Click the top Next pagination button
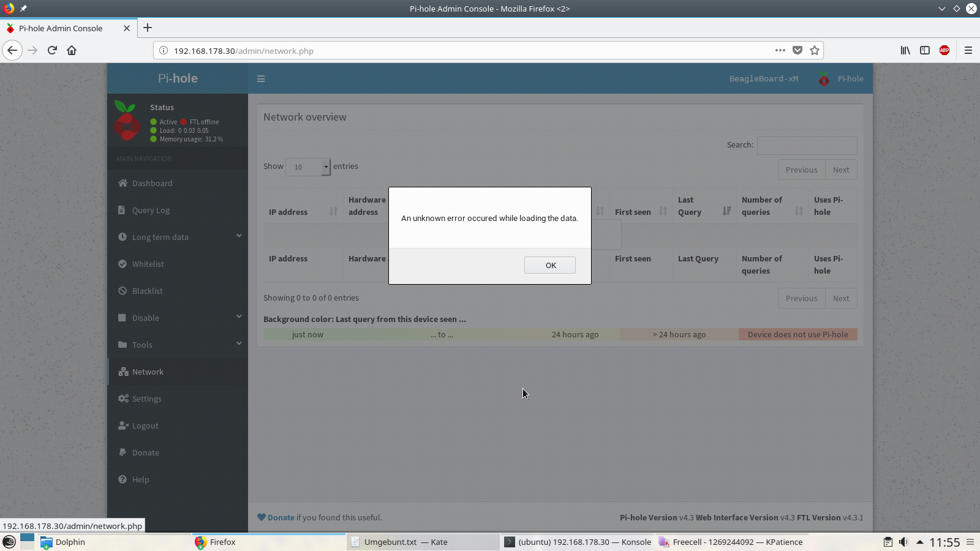980x551 pixels. [x=841, y=170]
